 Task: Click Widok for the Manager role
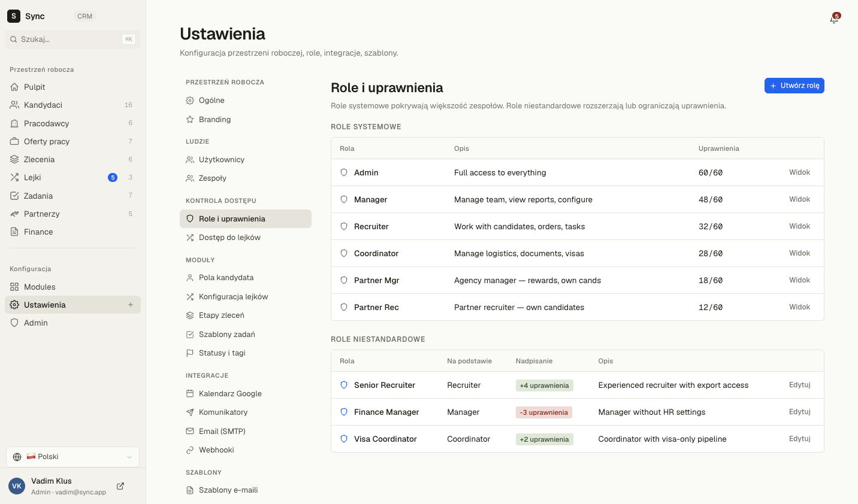click(799, 199)
